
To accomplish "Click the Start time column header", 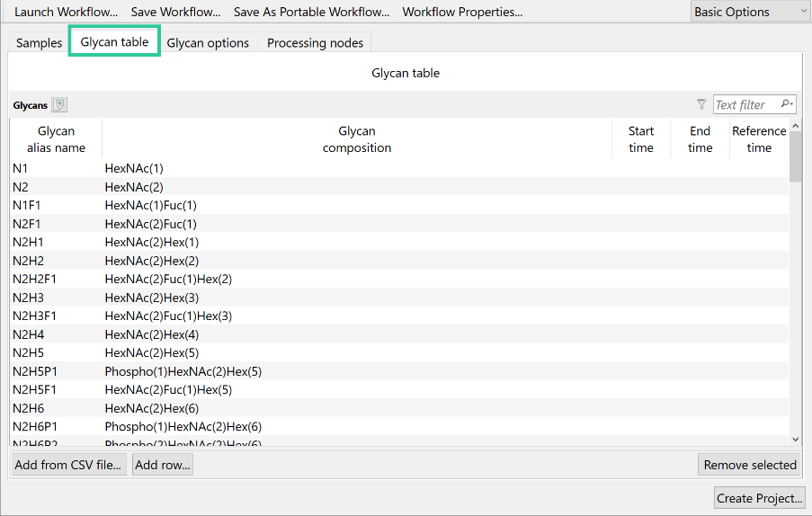I will [641, 139].
